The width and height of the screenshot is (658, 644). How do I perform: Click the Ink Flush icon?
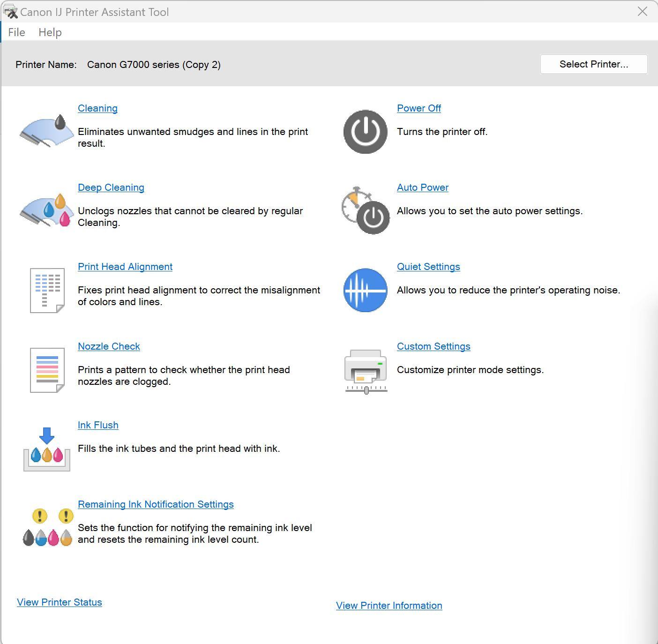[x=47, y=449]
